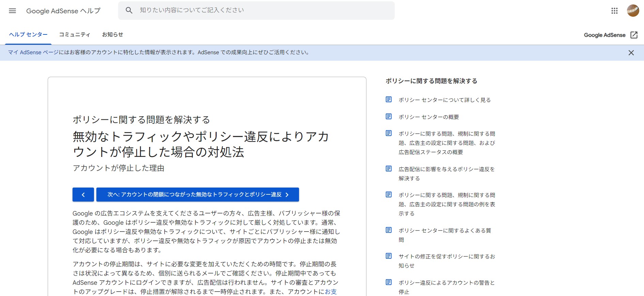The width and height of the screenshot is (644, 296).
Task: Open 広告配信ステータスの概要 article link
Action: (x=447, y=143)
